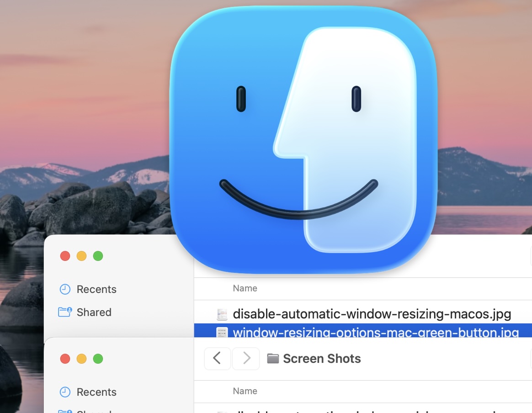
Task: Open the Shared location from sidebar
Action: [x=94, y=312]
